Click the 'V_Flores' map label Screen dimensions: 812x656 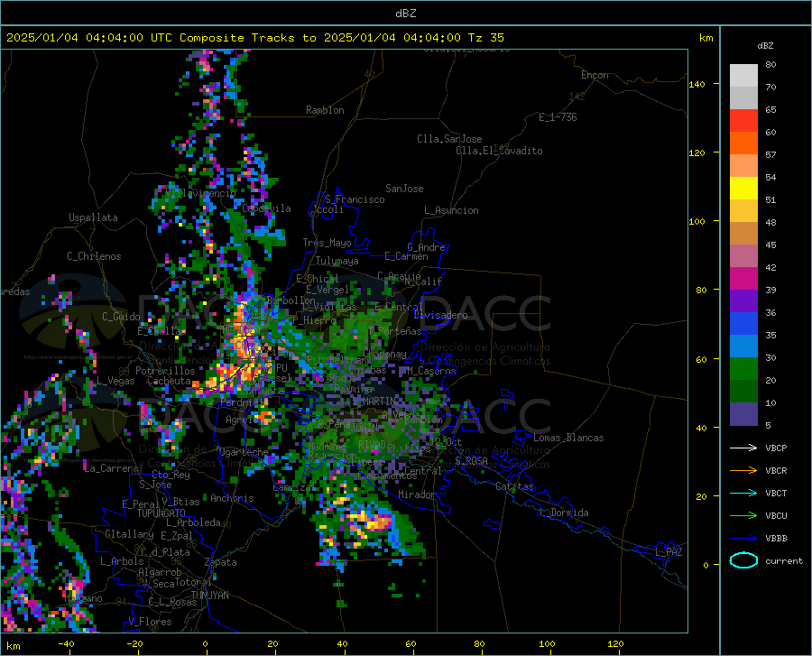tap(150, 622)
